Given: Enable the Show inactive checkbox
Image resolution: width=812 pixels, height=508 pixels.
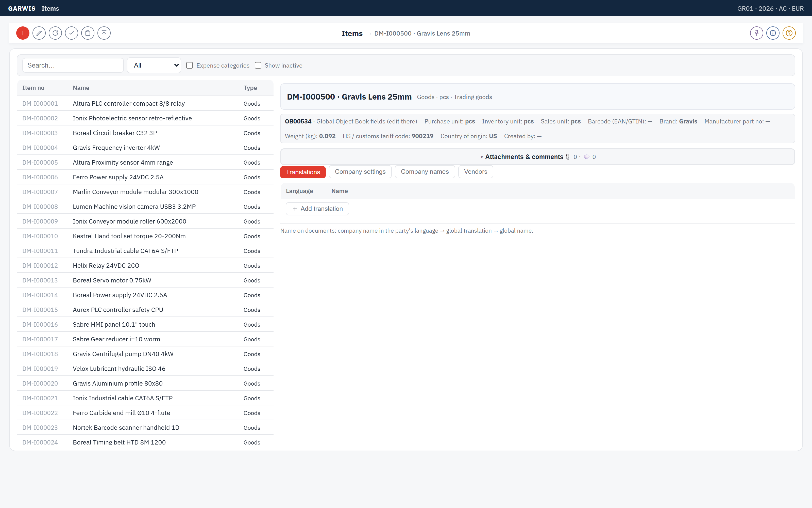Looking at the screenshot, I should coord(258,66).
